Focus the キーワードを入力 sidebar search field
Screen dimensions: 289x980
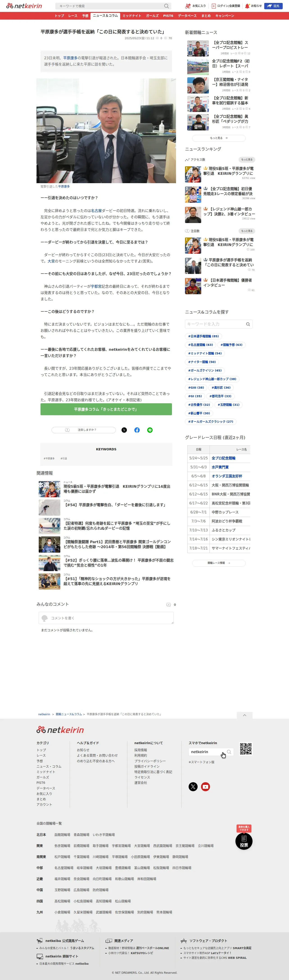click(x=215, y=324)
